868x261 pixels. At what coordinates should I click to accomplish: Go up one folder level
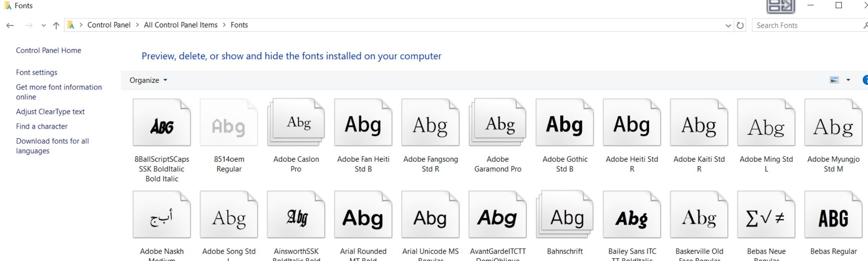(56, 25)
